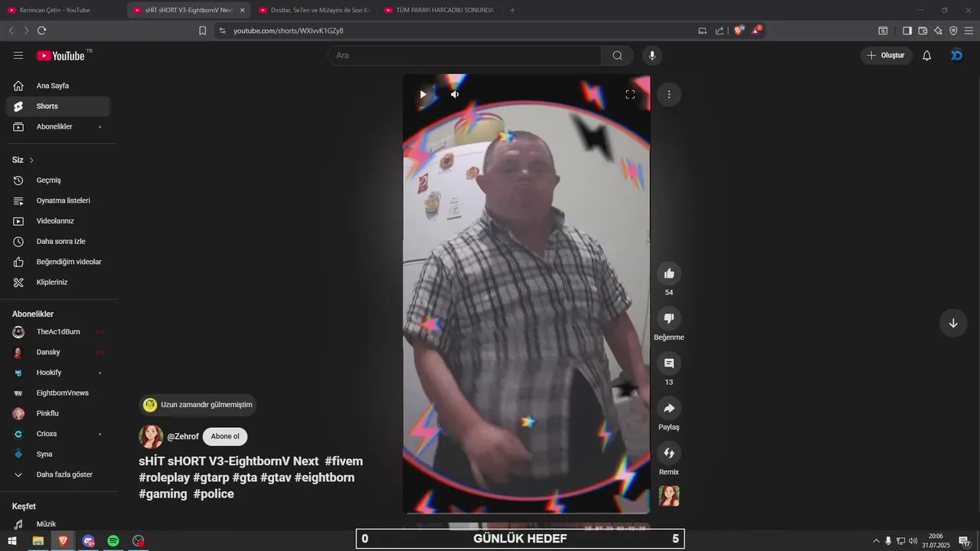Enter fullscreen on the Short
The height and width of the screenshot is (551, 980).
point(630,94)
